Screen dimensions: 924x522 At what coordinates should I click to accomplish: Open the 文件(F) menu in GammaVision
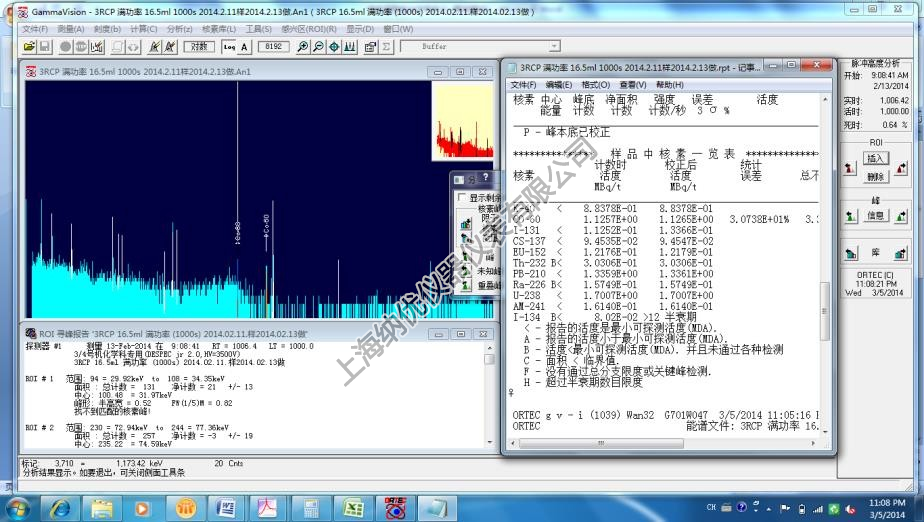click(35, 29)
